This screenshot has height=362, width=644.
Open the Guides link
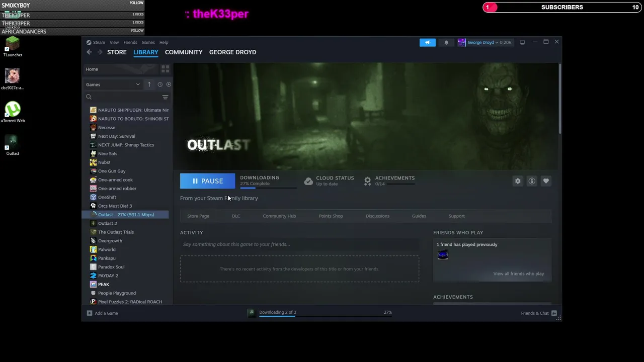pos(419,216)
